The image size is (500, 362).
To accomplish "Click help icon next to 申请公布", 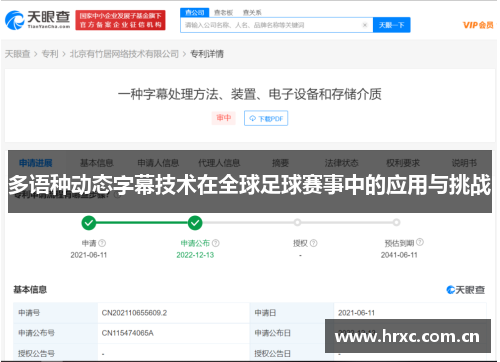I will coord(216,243).
